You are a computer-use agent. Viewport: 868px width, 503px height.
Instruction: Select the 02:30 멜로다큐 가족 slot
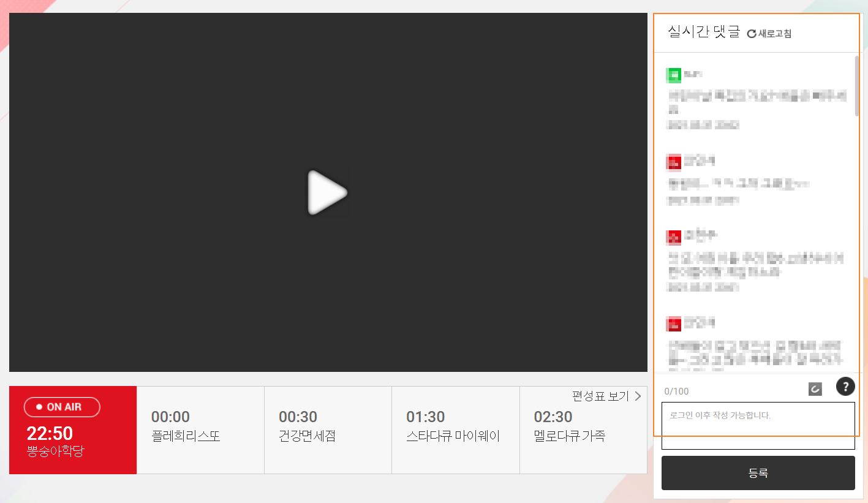click(x=583, y=430)
